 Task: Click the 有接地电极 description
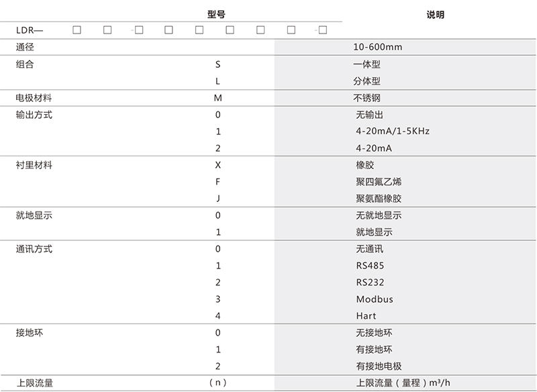379,366
